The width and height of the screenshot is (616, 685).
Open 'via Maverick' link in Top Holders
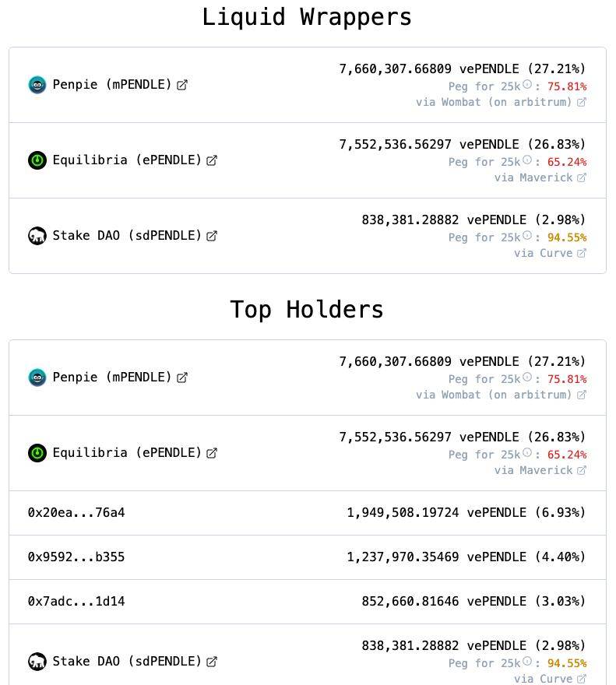(540, 470)
